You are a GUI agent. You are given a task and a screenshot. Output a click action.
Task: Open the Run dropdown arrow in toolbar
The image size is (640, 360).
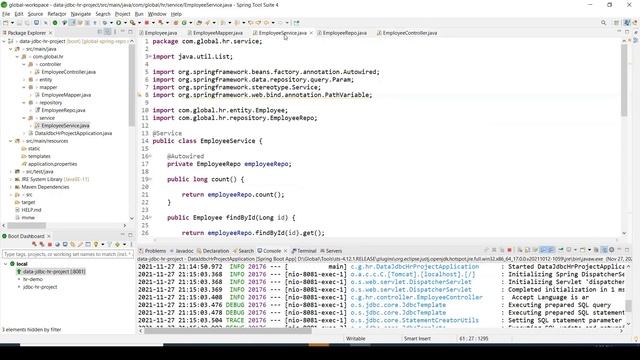point(125,22)
